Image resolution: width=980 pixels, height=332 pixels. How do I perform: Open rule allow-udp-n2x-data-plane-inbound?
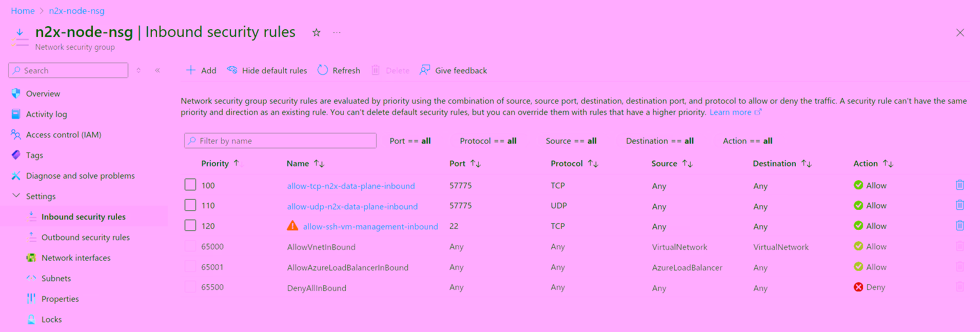click(352, 206)
